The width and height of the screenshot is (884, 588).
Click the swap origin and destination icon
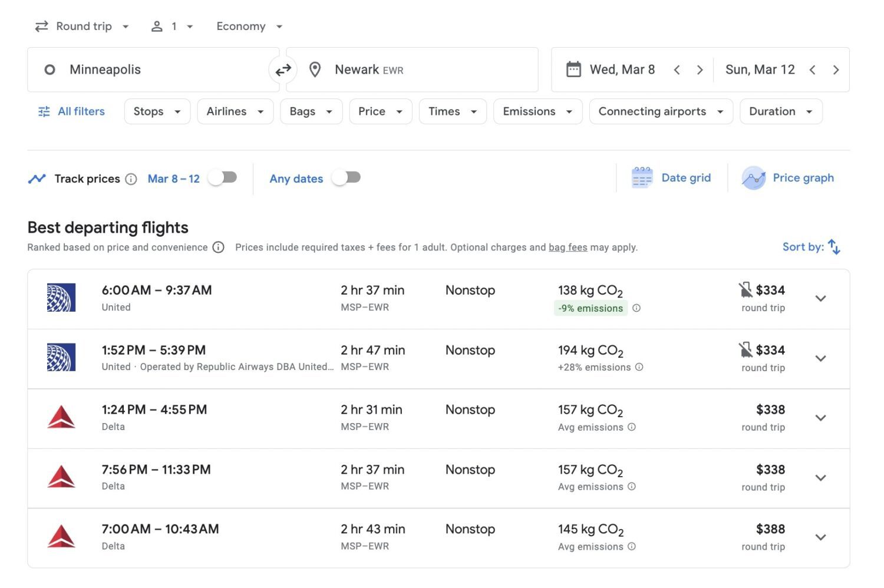pyautogui.click(x=283, y=70)
